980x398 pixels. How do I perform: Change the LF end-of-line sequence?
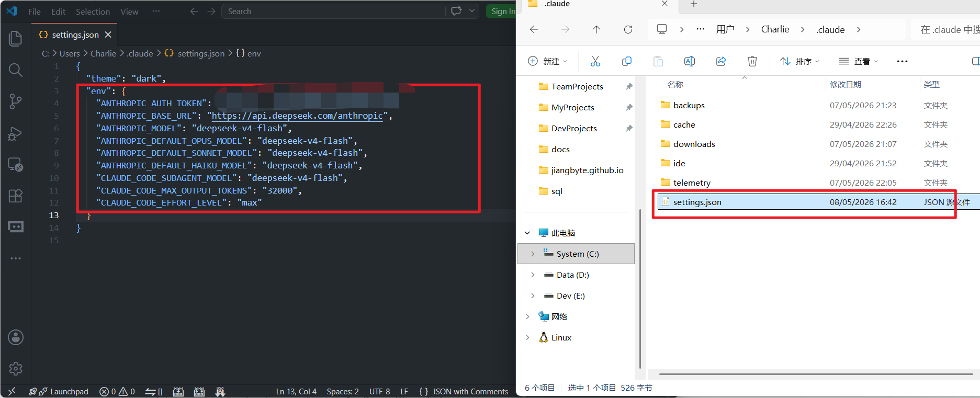click(x=404, y=391)
